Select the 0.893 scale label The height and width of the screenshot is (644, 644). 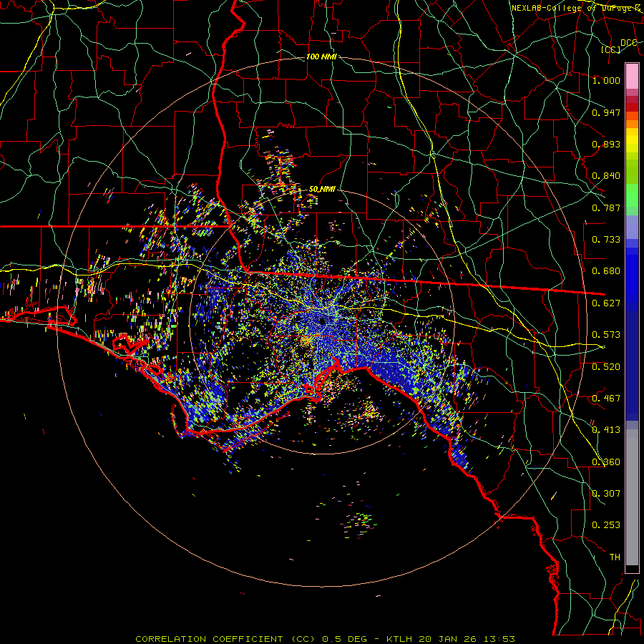pyautogui.click(x=606, y=144)
